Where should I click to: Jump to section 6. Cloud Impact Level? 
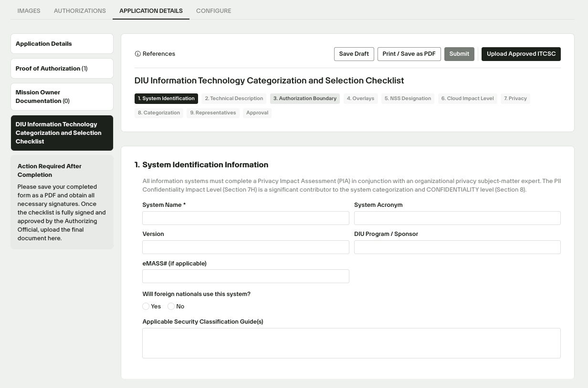tap(467, 99)
